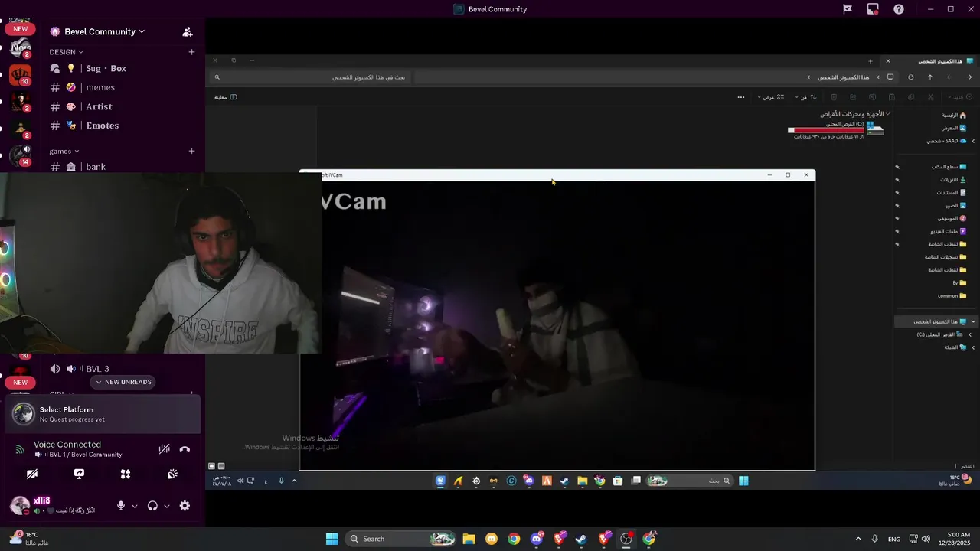Disconnect from voice with hang-up icon
980x551 pixels.
pyautogui.click(x=185, y=449)
